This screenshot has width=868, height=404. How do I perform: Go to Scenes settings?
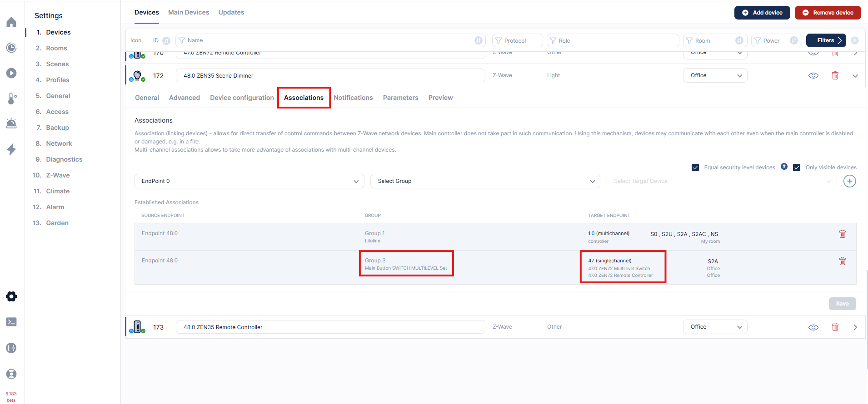click(x=57, y=64)
